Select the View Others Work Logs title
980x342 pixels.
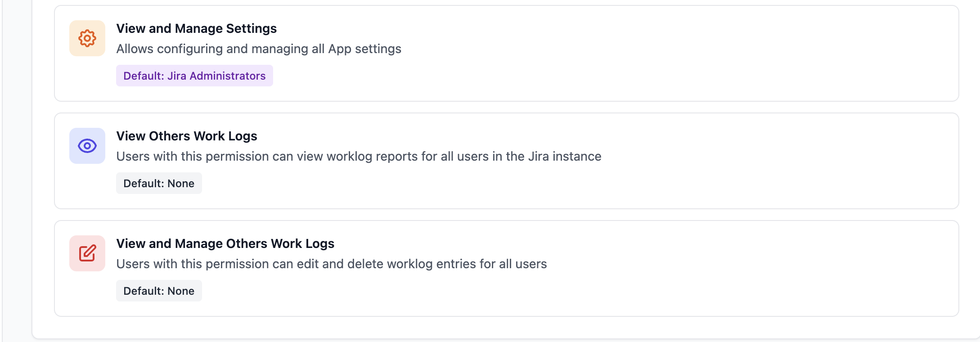(x=187, y=136)
